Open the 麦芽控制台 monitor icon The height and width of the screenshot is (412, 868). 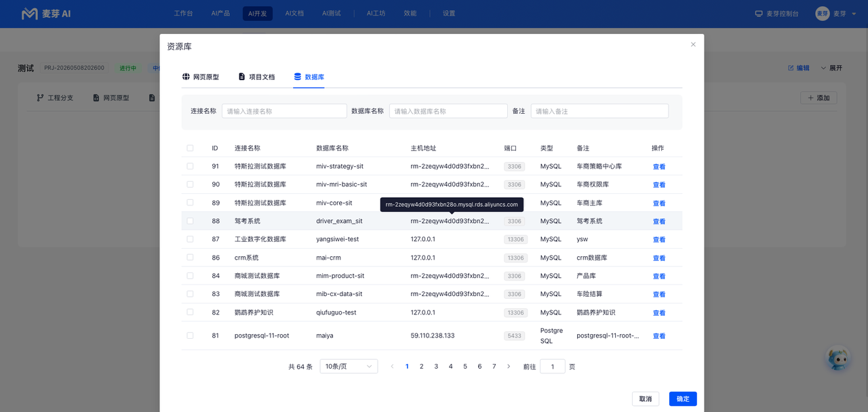759,14
